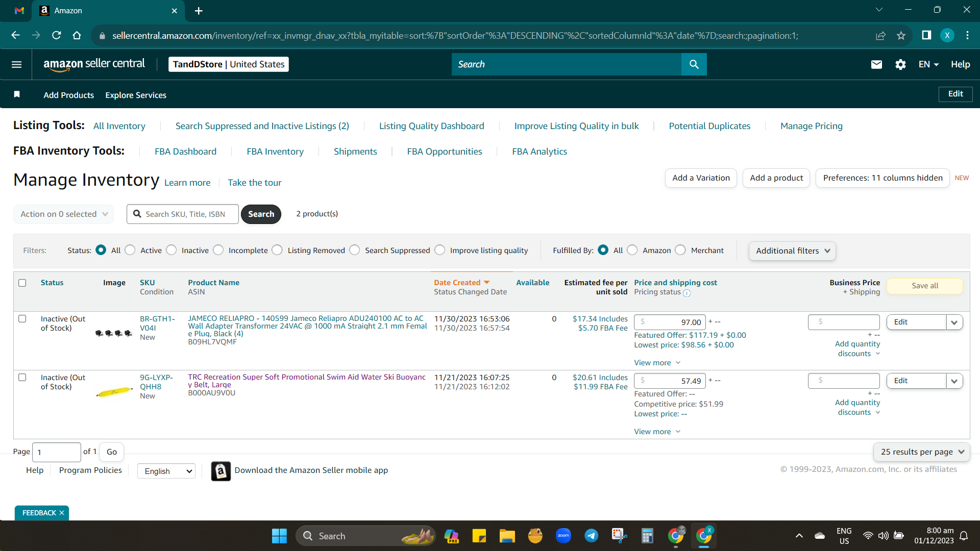Viewport: 980px width, 551px height.
Task: Select the Active status radio button
Action: (x=130, y=250)
